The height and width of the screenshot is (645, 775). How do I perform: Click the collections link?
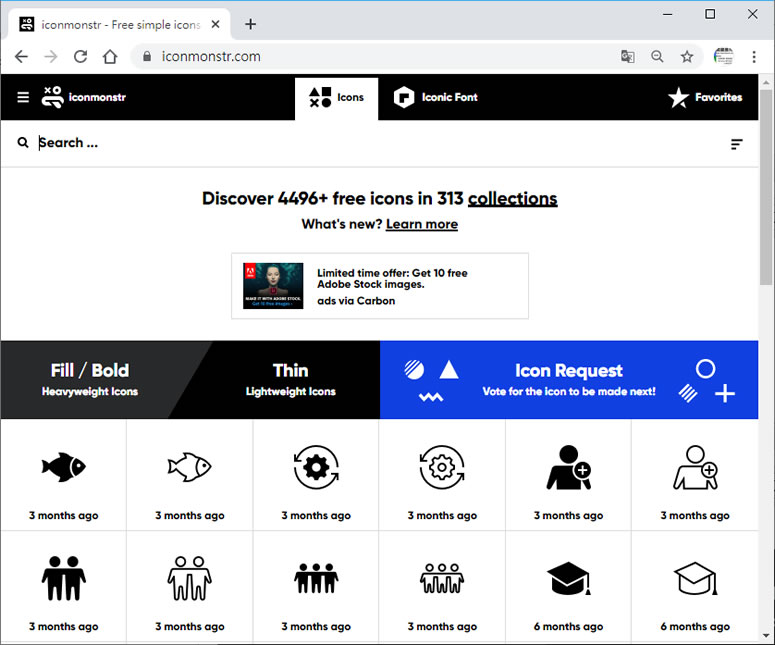(512, 198)
